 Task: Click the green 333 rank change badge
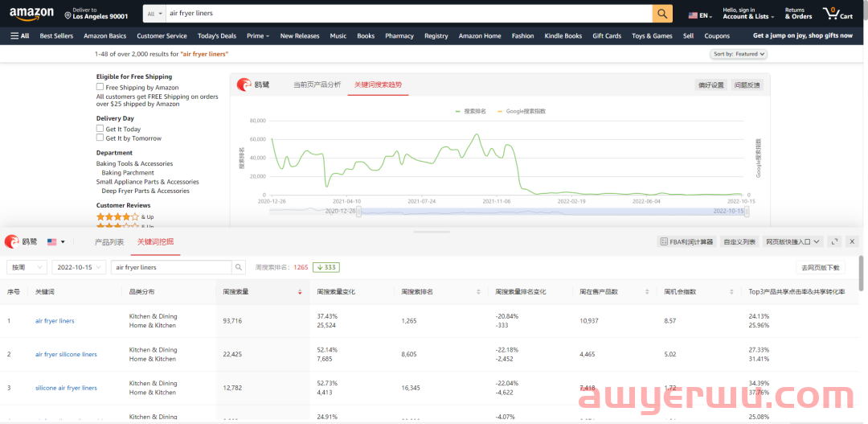coord(326,267)
